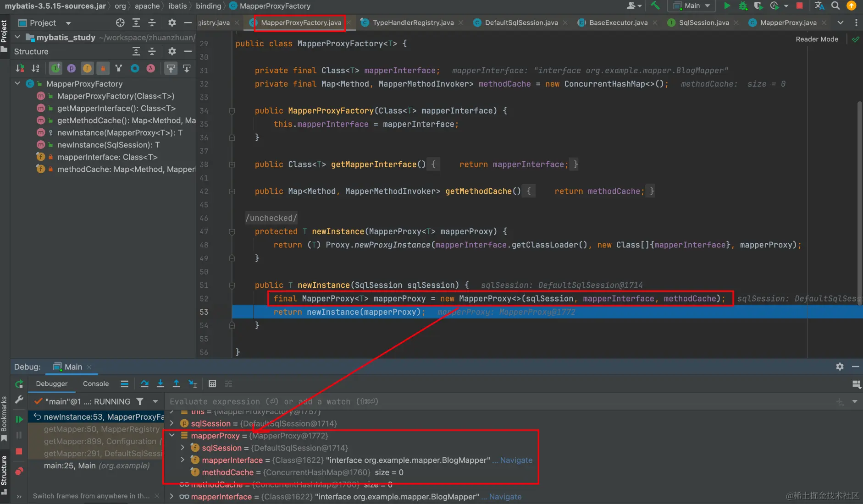Restore debug layout icon at panel right
The width and height of the screenshot is (863, 504).
pyautogui.click(x=856, y=384)
